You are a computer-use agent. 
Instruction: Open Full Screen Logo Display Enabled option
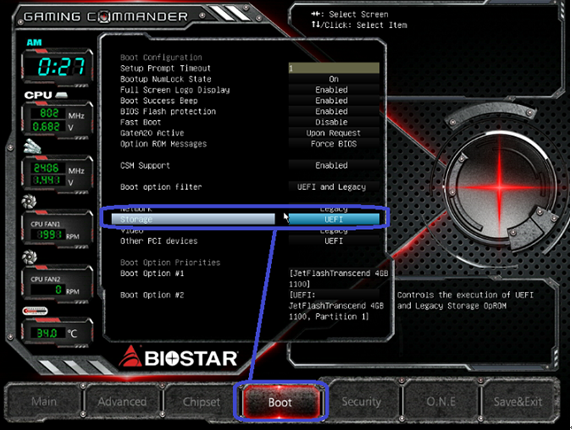click(x=334, y=90)
